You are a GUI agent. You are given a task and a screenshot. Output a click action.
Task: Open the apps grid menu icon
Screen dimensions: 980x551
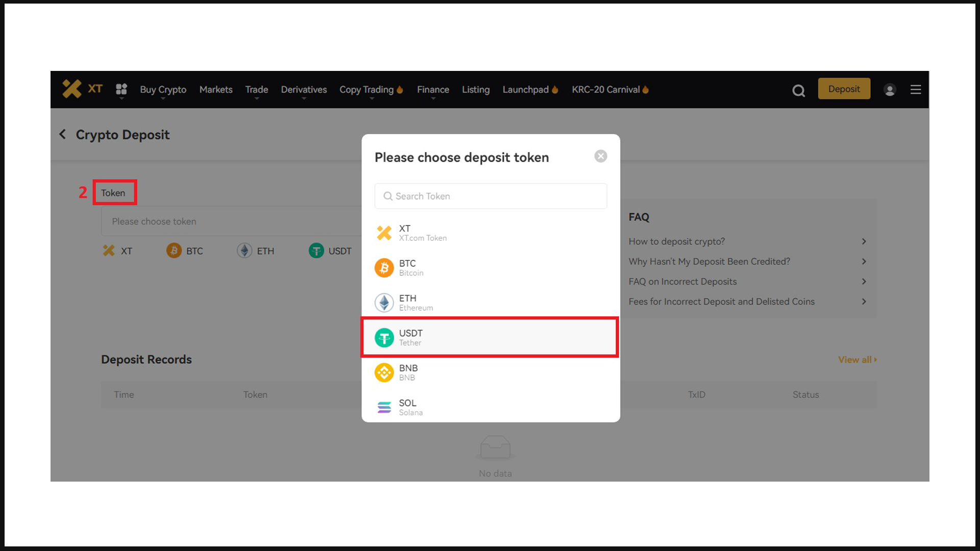(121, 89)
